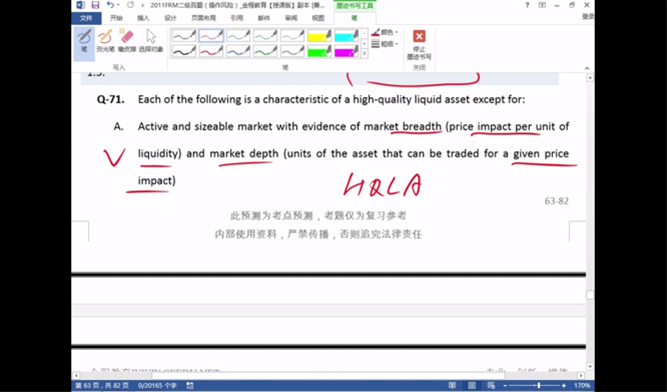Click the zoom slider in status bar
This screenshot has height=392, width=667.
tap(535, 385)
